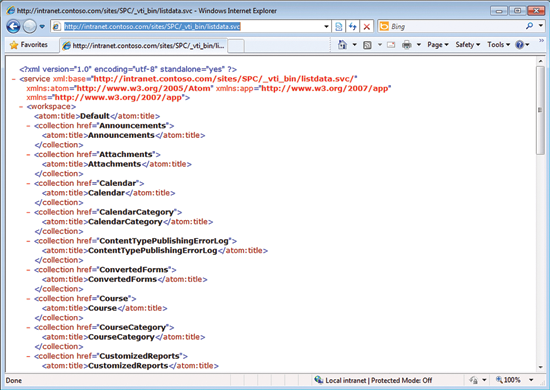Viewport: 550px width, 390px height.
Task: Print the page with printer icon
Action: [407, 45]
